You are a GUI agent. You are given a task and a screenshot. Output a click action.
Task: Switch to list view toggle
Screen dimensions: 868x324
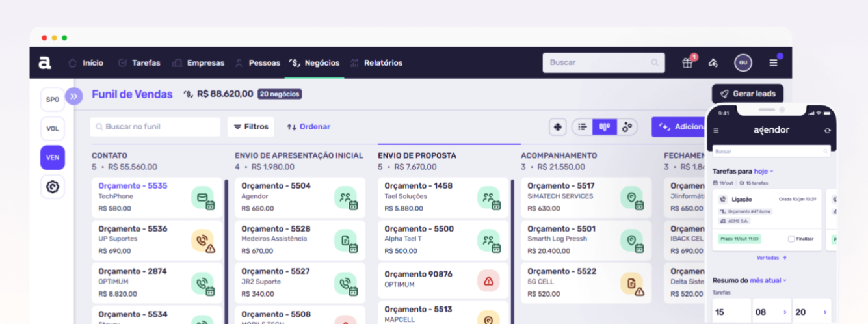click(583, 127)
